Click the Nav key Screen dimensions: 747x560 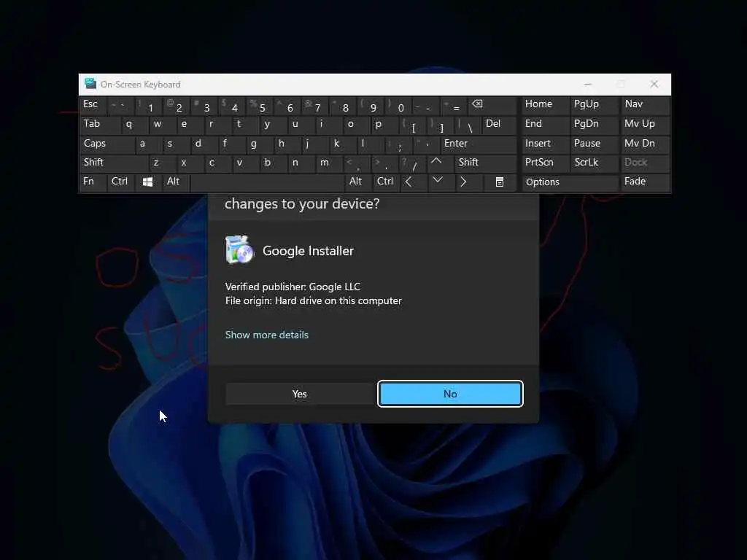click(x=646, y=105)
